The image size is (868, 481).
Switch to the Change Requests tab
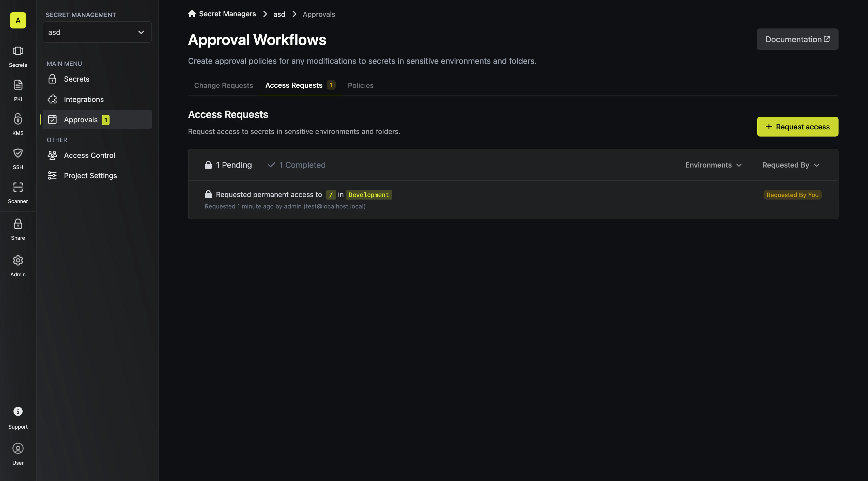[223, 85]
